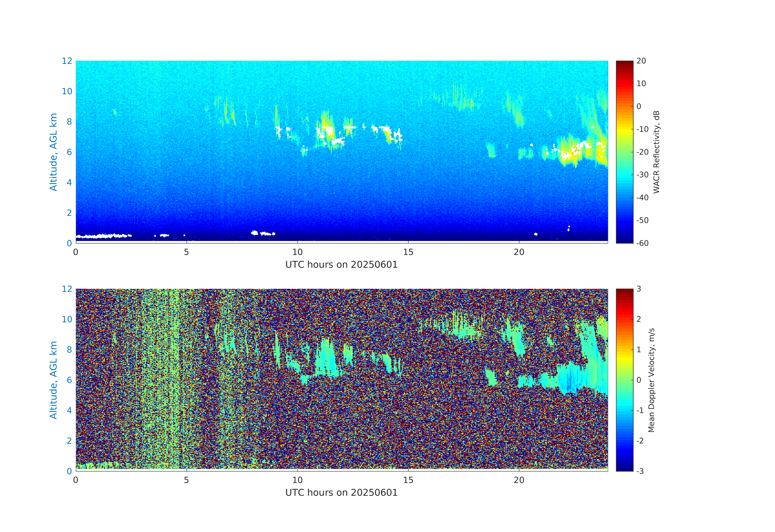Click tick label 20 on reflectivity colorbar
This screenshot has width=775, height=532.
click(x=641, y=61)
